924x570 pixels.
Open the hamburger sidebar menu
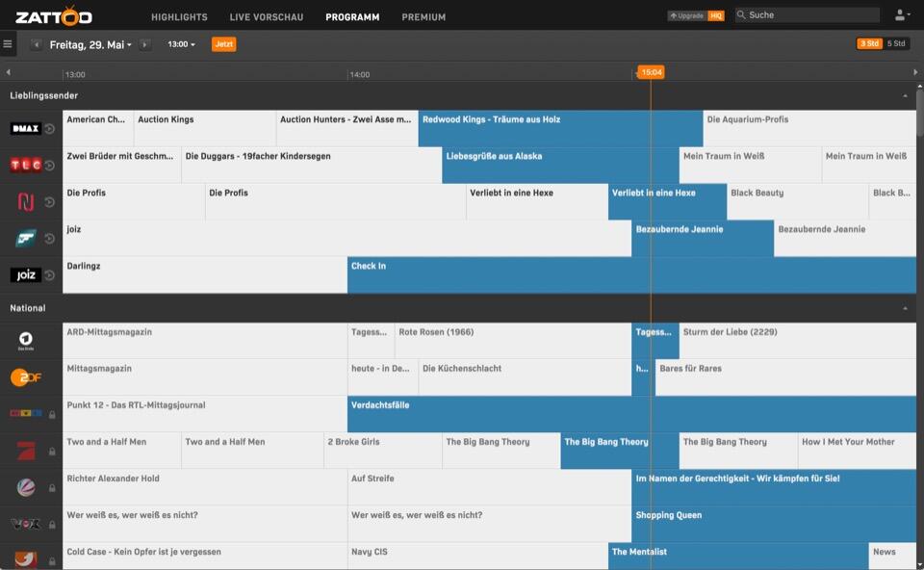point(8,44)
